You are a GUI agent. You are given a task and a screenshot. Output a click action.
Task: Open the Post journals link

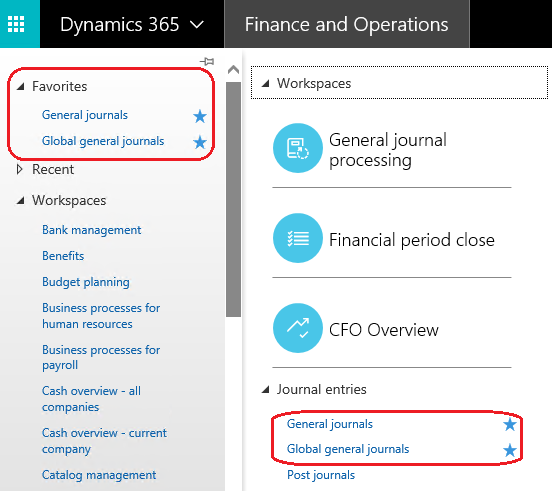[321, 475]
